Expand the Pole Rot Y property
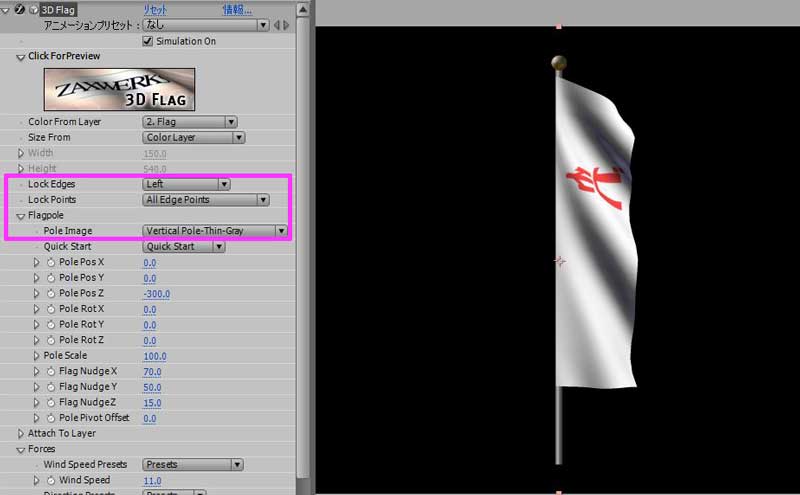This screenshot has height=495, width=800. pos(36,325)
